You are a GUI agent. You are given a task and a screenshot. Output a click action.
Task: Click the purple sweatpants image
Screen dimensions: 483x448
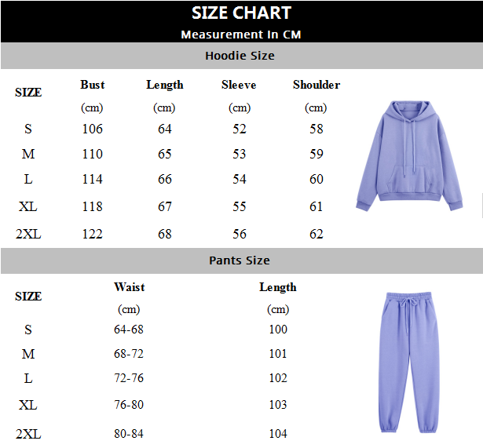click(x=408, y=362)
